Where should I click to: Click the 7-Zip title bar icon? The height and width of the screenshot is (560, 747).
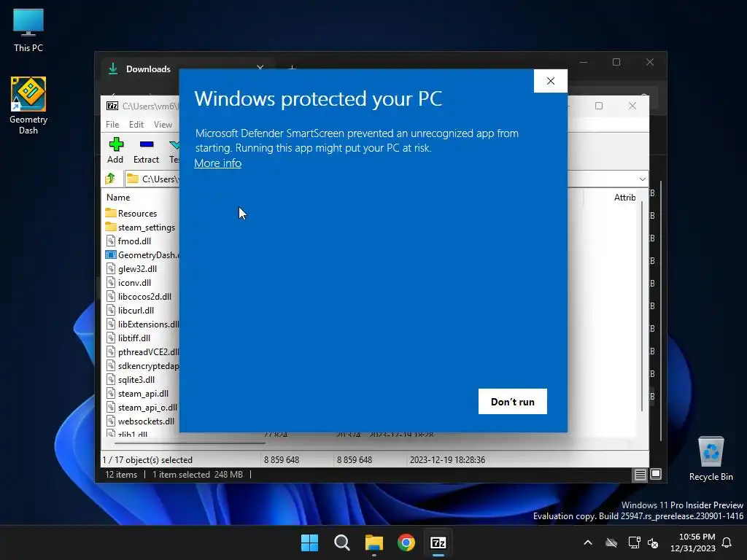(x=112, y=106)
